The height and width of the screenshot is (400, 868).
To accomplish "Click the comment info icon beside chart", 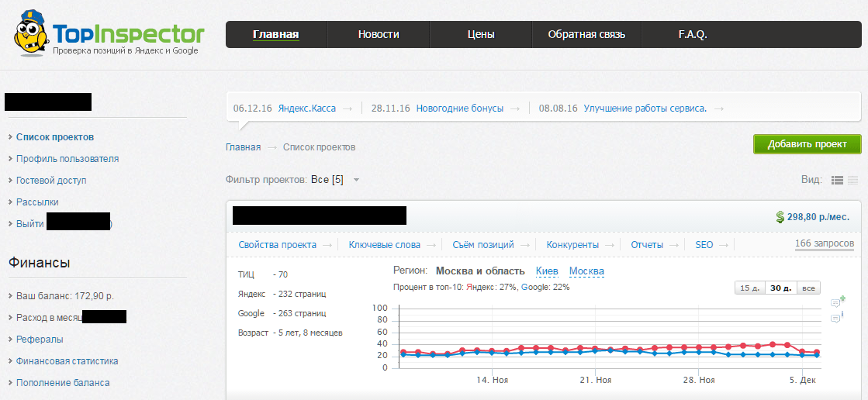I will coord(837,318).
